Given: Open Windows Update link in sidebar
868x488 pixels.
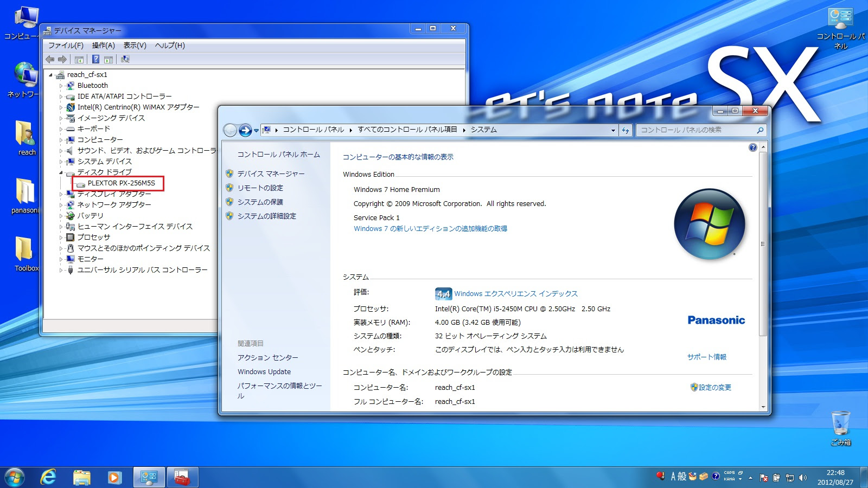Looking at the screenshot, I should click(264, 372).
